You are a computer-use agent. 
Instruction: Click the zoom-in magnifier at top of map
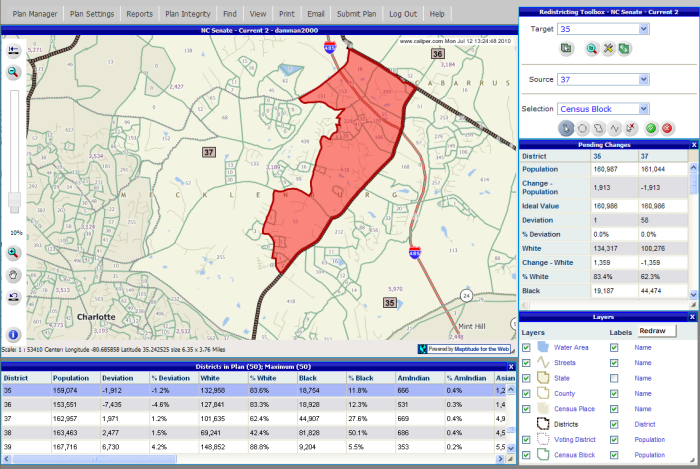click(x=14, y=73)
